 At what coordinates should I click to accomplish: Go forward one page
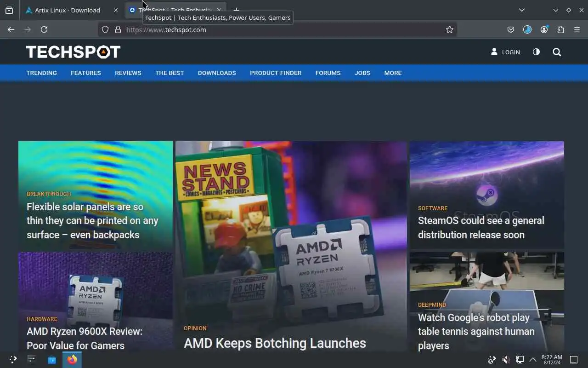[28, 29]
